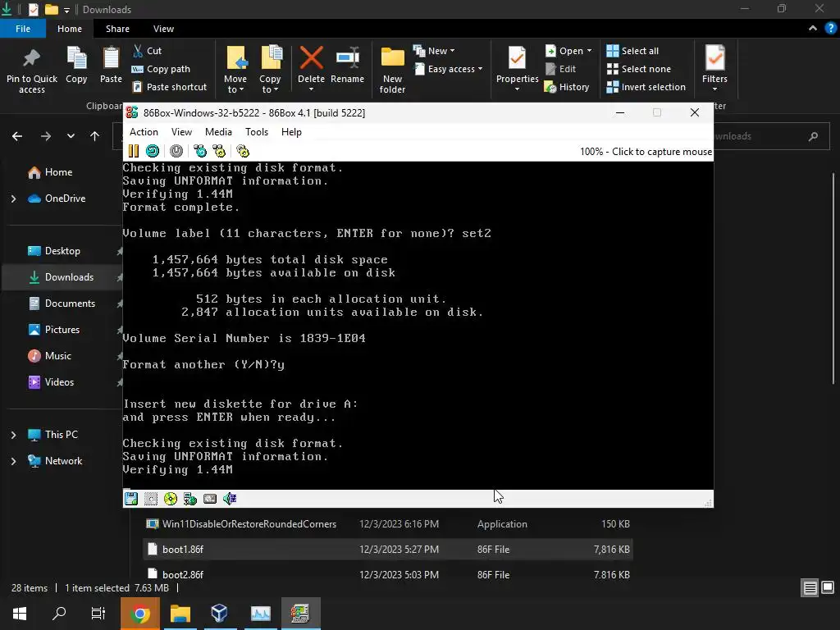Click Properties in the Explorer ribbon
This screenshot has height=630, width=840.
point(517,67)
